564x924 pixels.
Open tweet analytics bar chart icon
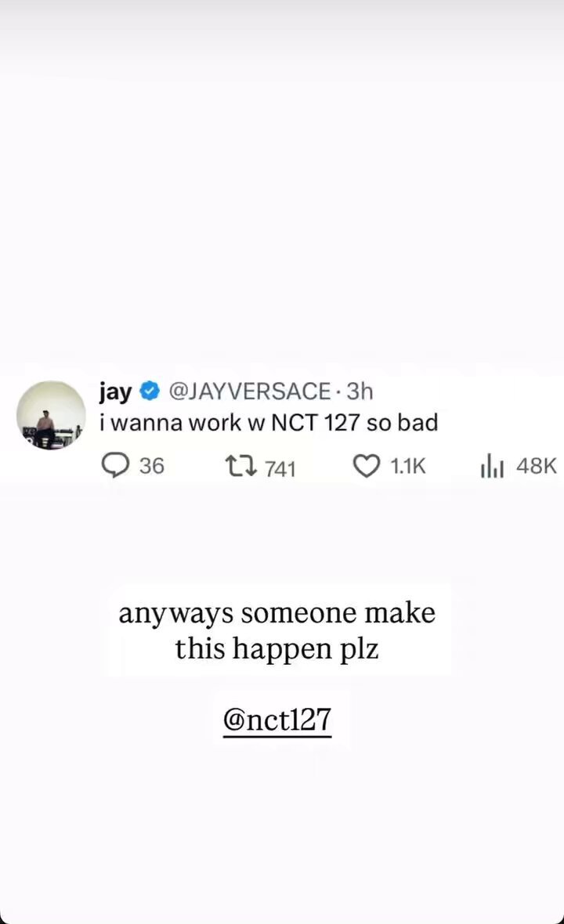492,467
